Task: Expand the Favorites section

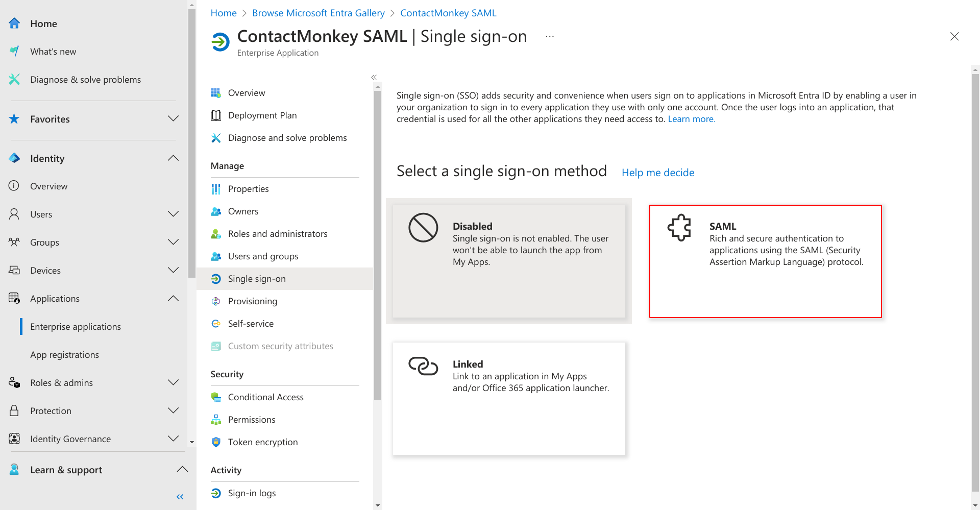Action: (174, 119)
